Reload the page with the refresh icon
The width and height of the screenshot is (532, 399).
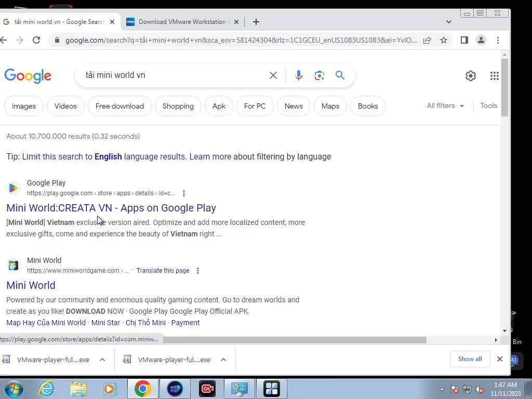(36, 40)
